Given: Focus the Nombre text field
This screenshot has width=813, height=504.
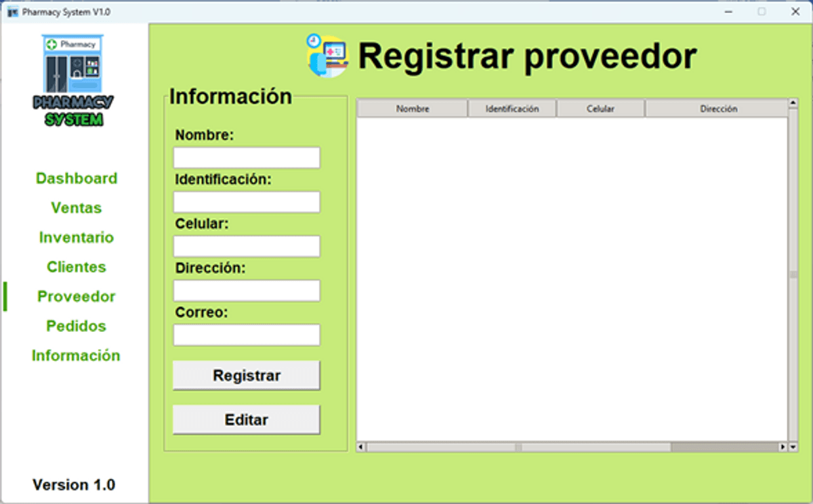Looking at the screenshot, I should [247, 158].
